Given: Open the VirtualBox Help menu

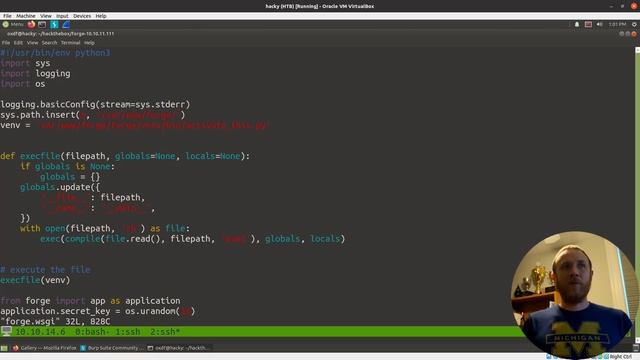Looking at the screenshot, I should [x=101, y=16].
